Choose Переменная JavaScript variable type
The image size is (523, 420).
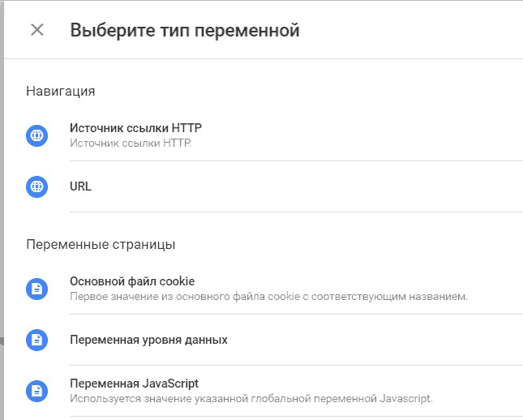click(x=134, y=384)
